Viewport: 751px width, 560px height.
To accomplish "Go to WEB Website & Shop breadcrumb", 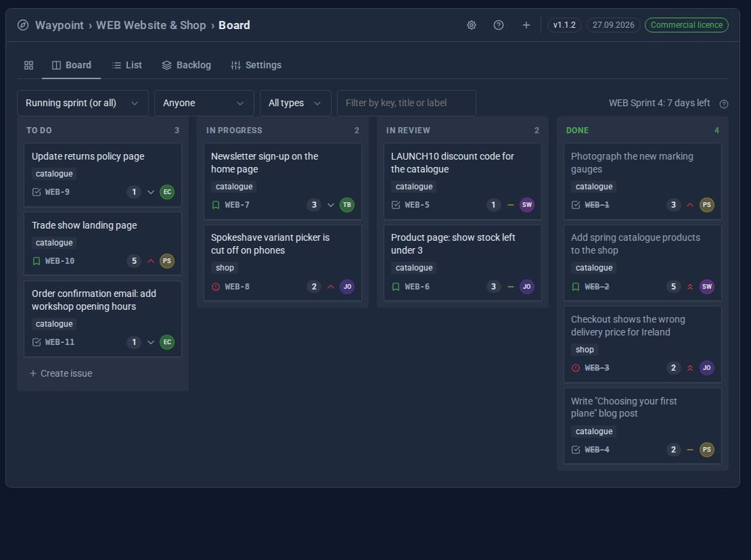I will coord(151,25).
